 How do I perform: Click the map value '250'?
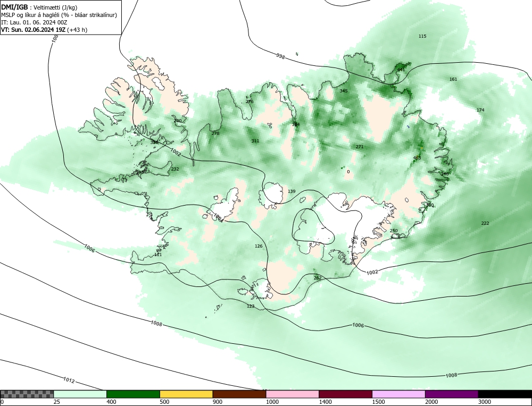394,231
